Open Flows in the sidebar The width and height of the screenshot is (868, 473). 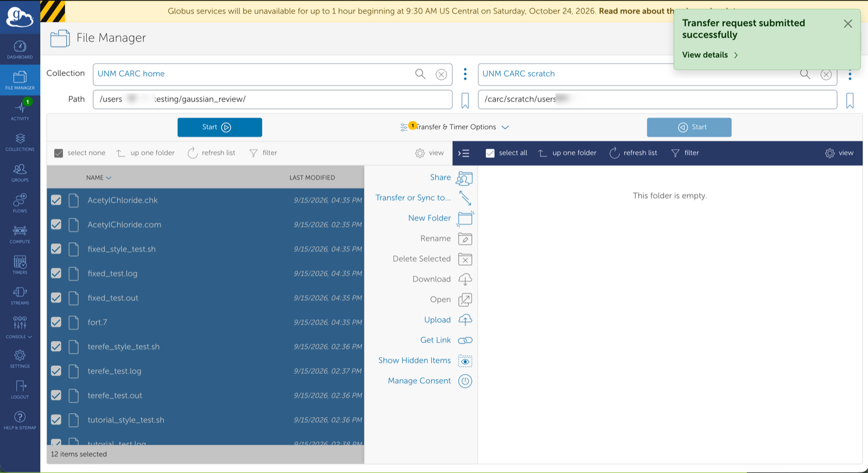[20, 203]
